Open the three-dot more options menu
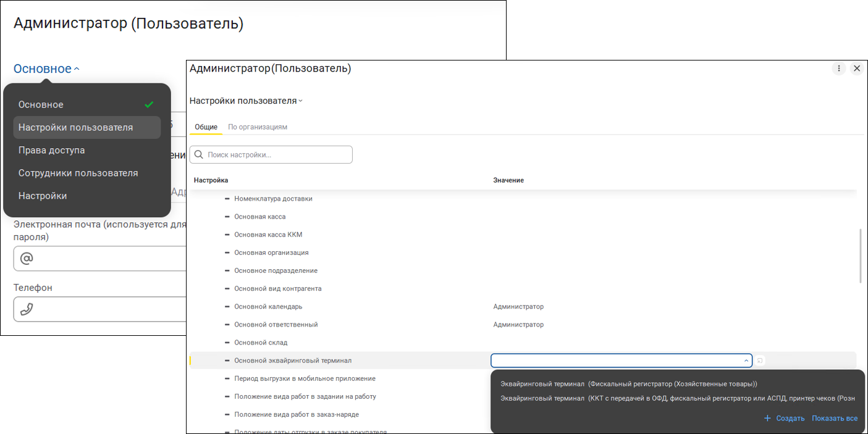The height and width of the screenshot is (434, 868). pyautogui.click(x=838, y=69)
